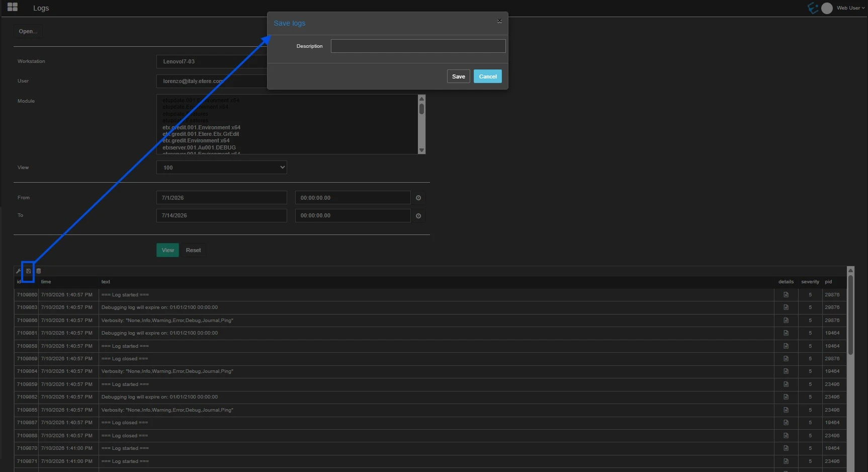Open details icon for log row 7109862
868x472 pixels.
(x=786, y=397)
